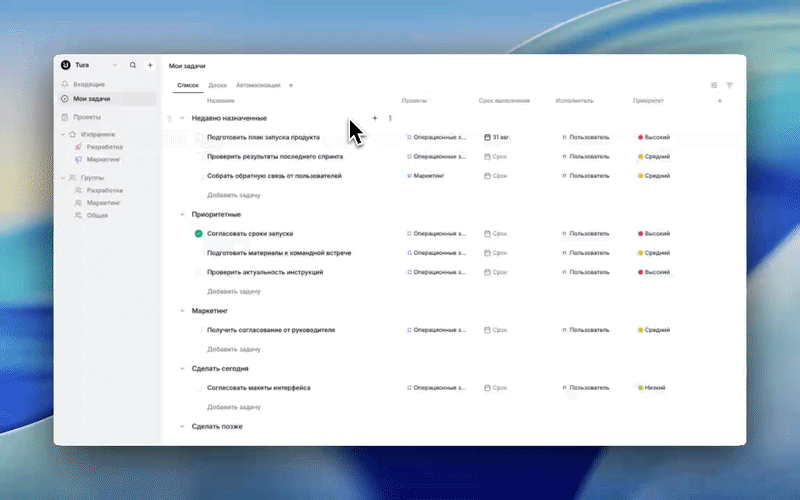Open the three-dot menu for Недавно назначенные
Image resolution: width=800 pixels, height=500 pixels.
(x=390, y=118)
